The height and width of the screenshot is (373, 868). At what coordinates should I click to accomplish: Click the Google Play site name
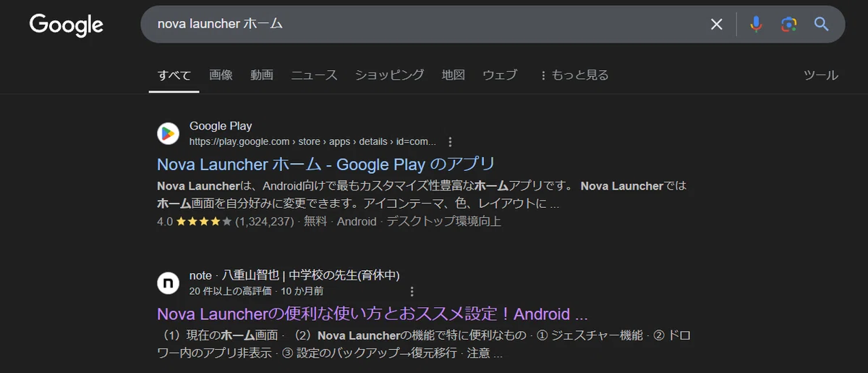pos(221,126)
